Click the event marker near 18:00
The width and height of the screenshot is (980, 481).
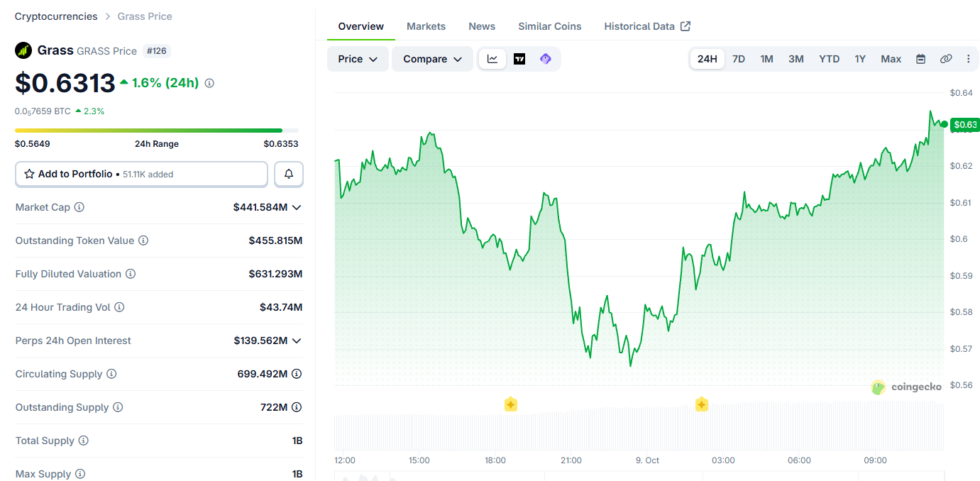(510, 404)
